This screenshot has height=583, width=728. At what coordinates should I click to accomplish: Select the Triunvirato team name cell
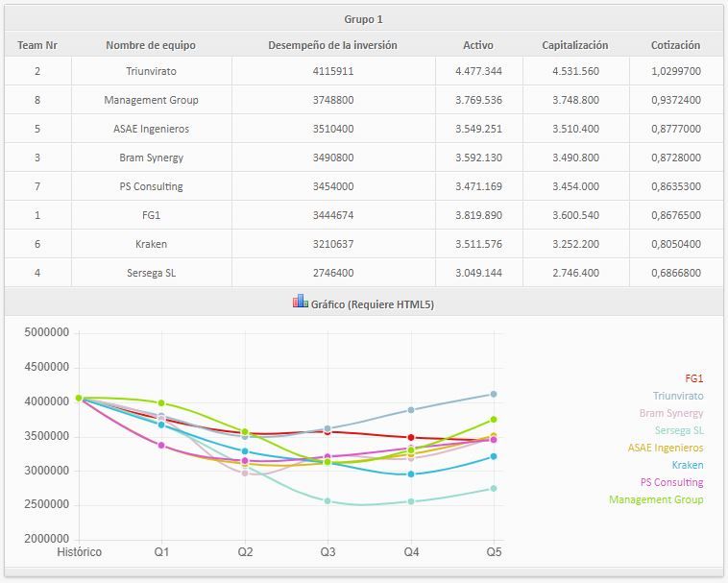coord(152,71)
